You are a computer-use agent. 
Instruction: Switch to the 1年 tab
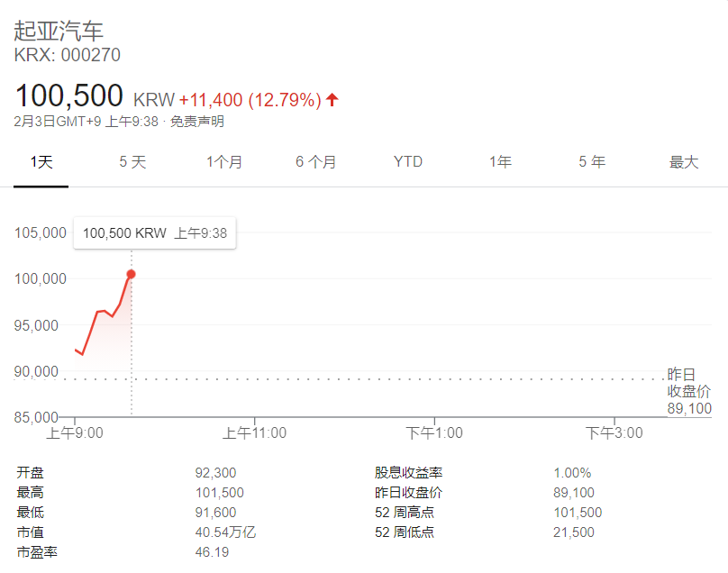coord(501,162)
